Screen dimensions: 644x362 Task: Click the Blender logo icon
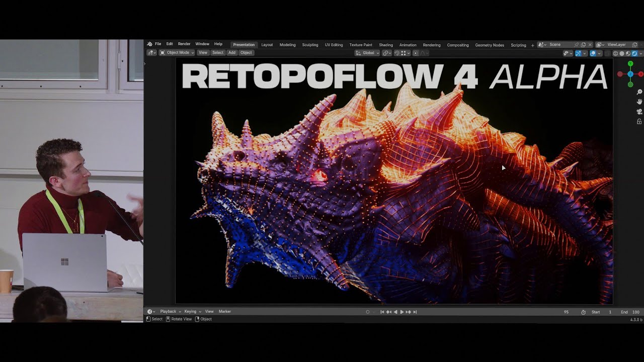[149, 44]
